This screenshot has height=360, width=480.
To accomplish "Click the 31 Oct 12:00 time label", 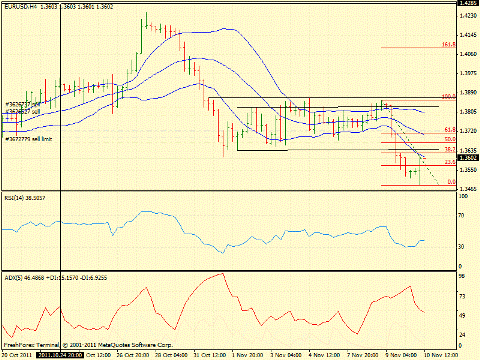I will (x=210, y=355).
